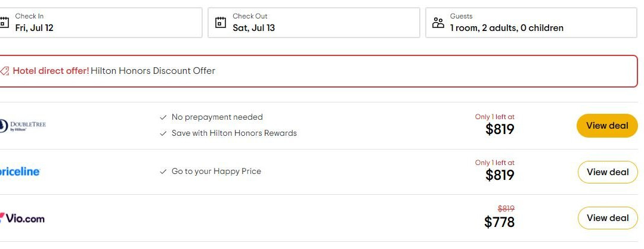Click the hotel direct offer tag icon
The height and width of the screenshot is (249, 644).
[4, 71]
